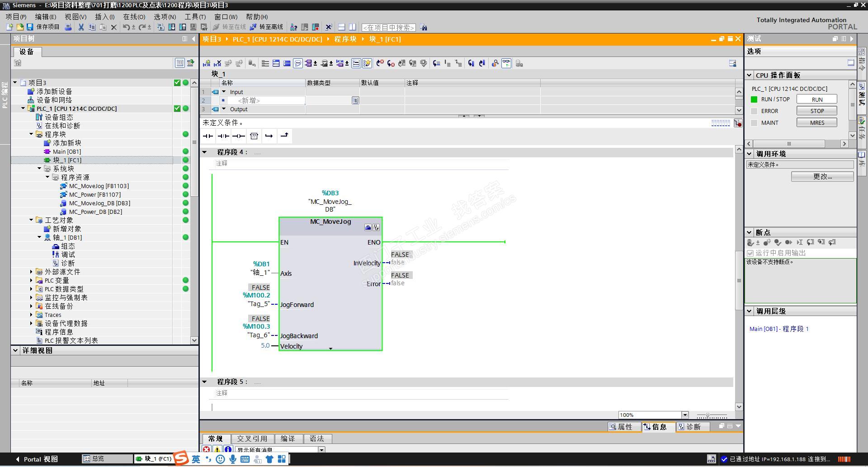Click the delete X icon in toolbar

(x=114, y=27)
